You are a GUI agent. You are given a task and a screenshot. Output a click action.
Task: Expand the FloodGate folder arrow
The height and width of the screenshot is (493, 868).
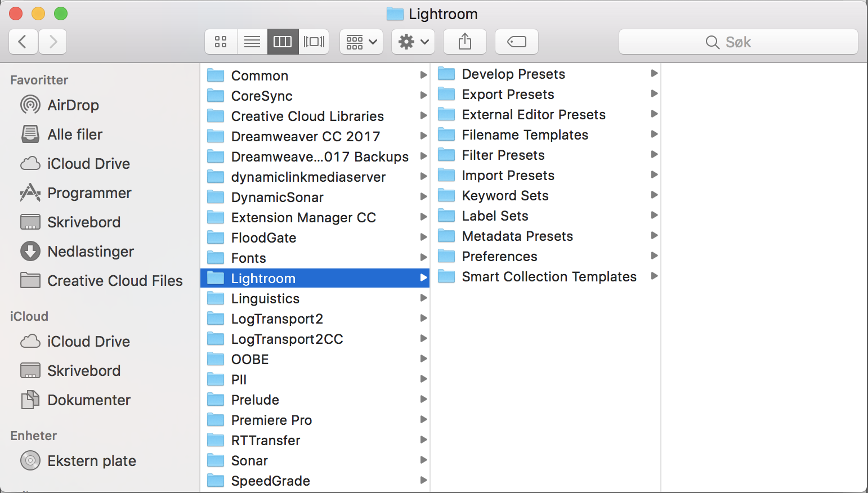click(x=423, y=237)
